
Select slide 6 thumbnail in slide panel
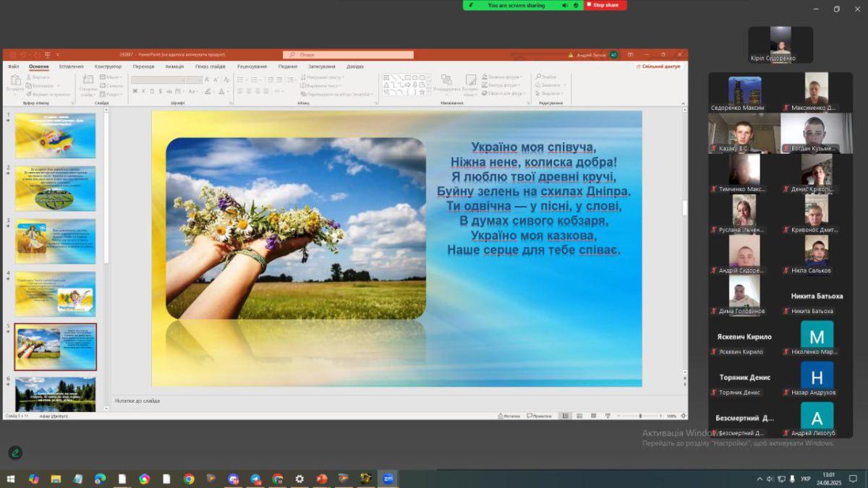point(55,393)
